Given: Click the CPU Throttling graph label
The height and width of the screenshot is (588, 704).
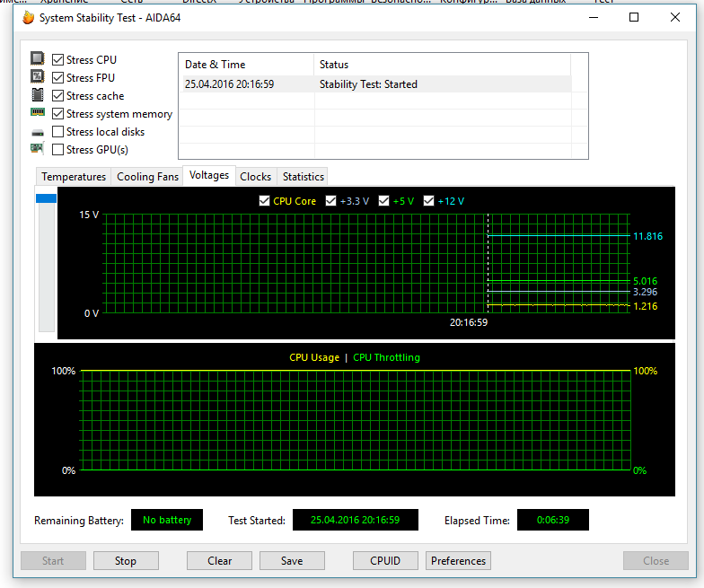Looking at the screenshot, I should 386,357.
